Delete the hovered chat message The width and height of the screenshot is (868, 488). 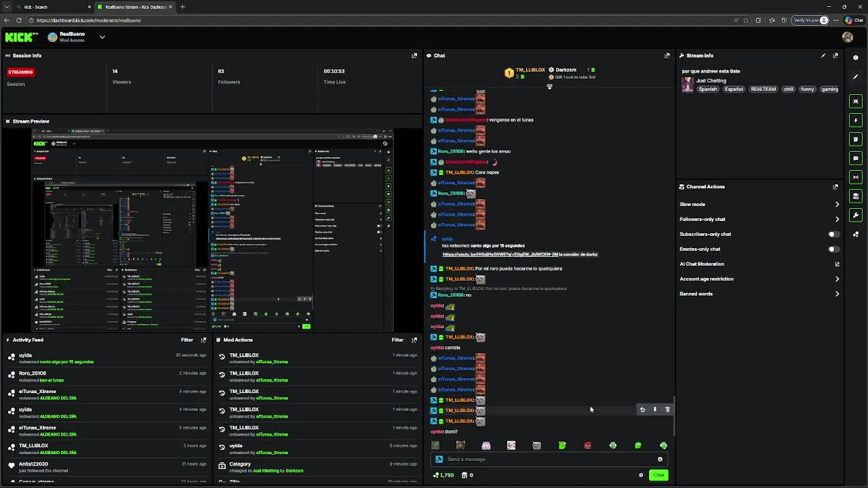(x=667, y=409)
